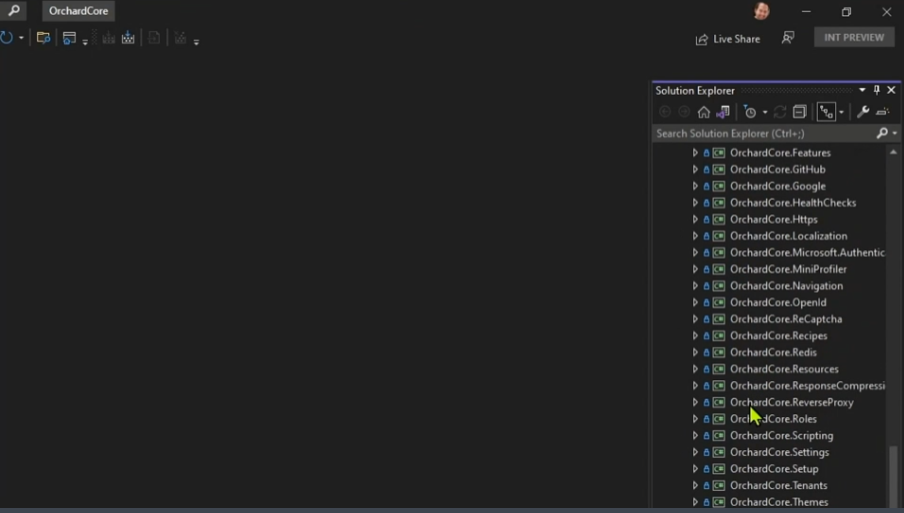904x513 pixels.
Task: Open last toolbar overflow options arrow
Action: [x=196, y=42]
